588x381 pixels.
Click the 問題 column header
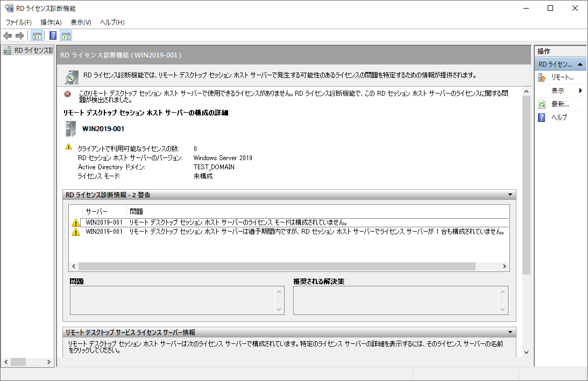pyautogui.click(x=318, y=211)
